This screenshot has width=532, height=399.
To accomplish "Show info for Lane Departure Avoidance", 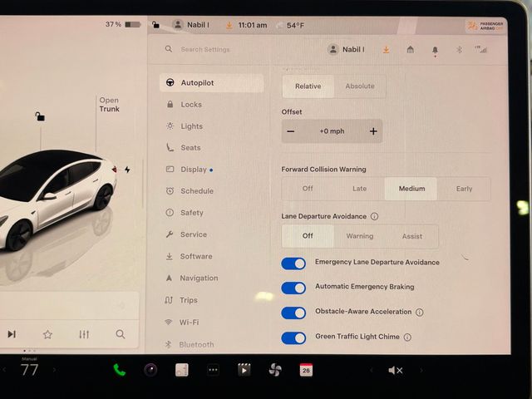I will pos(374,216).
